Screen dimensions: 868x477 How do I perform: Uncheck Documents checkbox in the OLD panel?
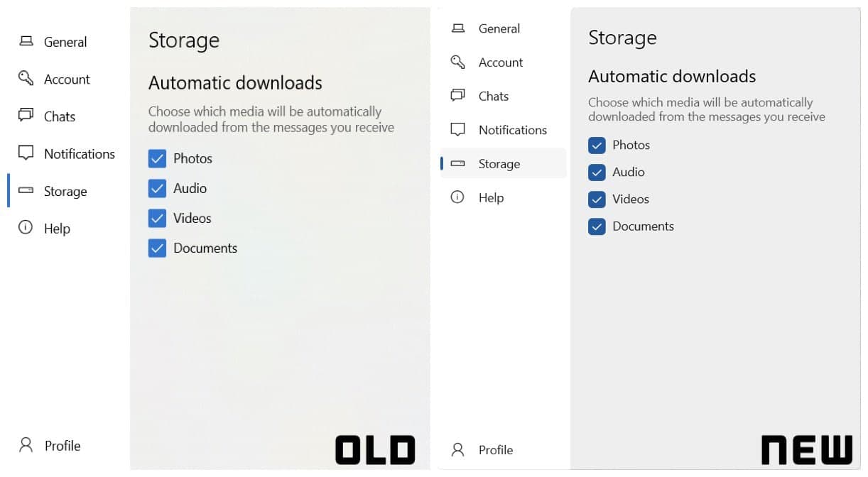157,248
